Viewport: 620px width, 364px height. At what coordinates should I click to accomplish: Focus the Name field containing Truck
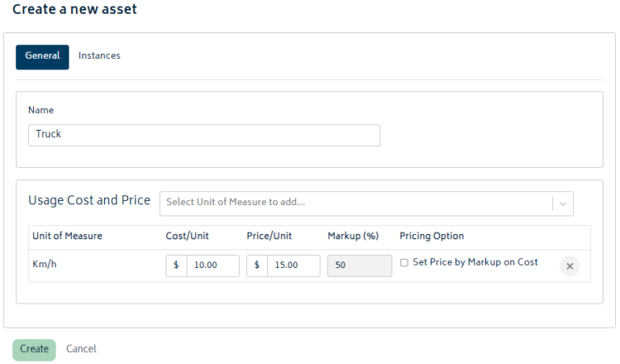pos(203,135)
